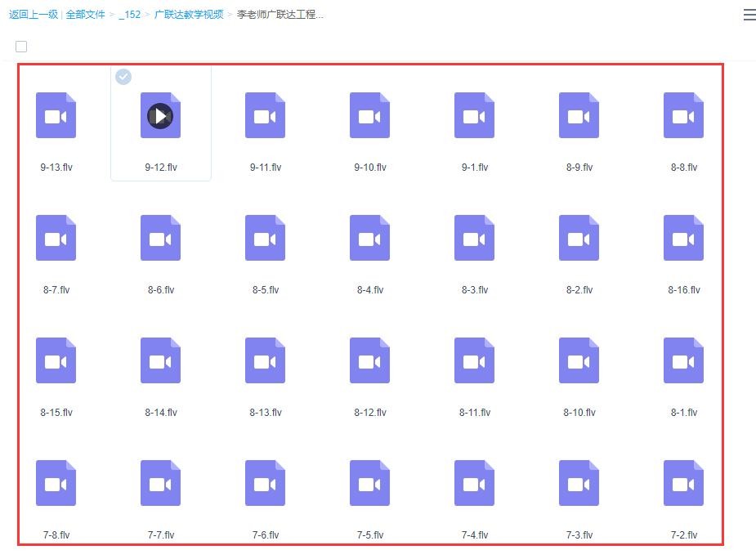The height and width of the screenshot is (559, 756).
Task: Toggle the select-all checkbox
Action: tap(21, 47)
